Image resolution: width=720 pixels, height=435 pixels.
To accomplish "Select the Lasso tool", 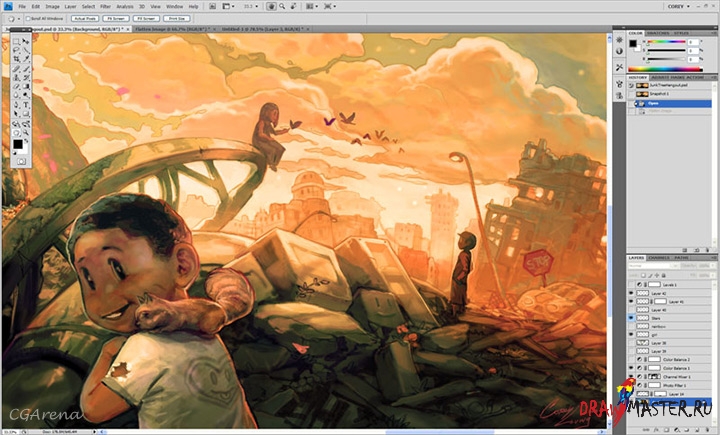I will pyautogui.click(x=15, y=50).
